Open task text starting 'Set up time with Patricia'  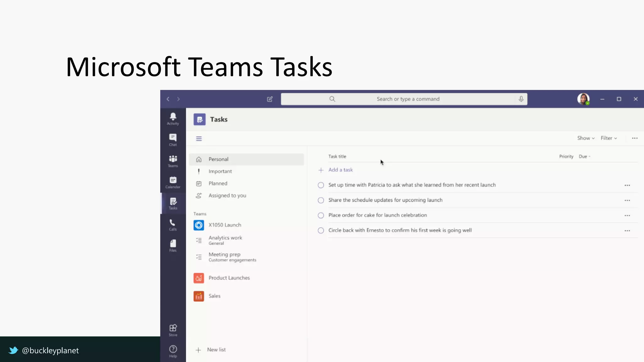412,185
